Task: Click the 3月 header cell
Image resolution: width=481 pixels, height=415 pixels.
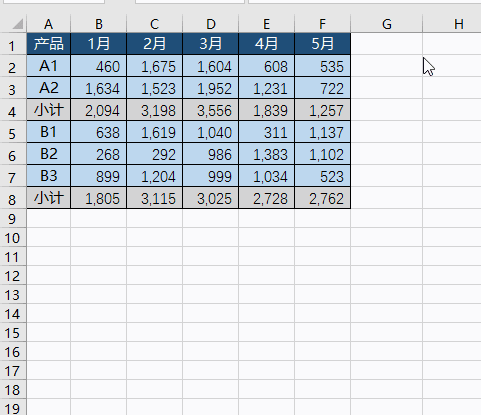Action: pos(211,44)
